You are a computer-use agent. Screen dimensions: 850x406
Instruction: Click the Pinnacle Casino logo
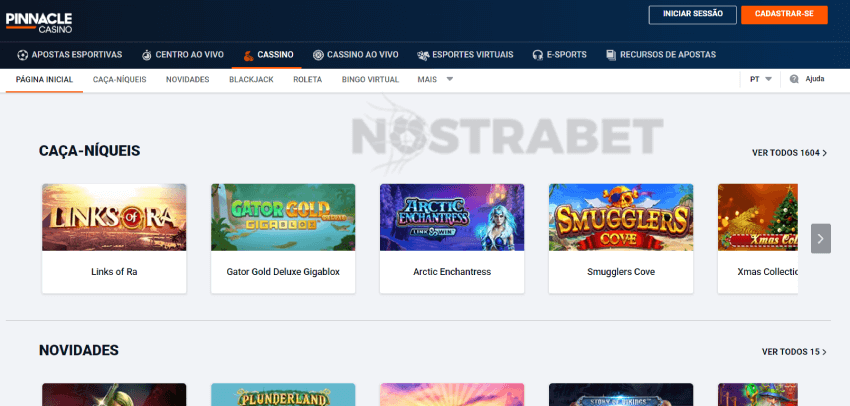pyautogui.click(x=39, y=23)
